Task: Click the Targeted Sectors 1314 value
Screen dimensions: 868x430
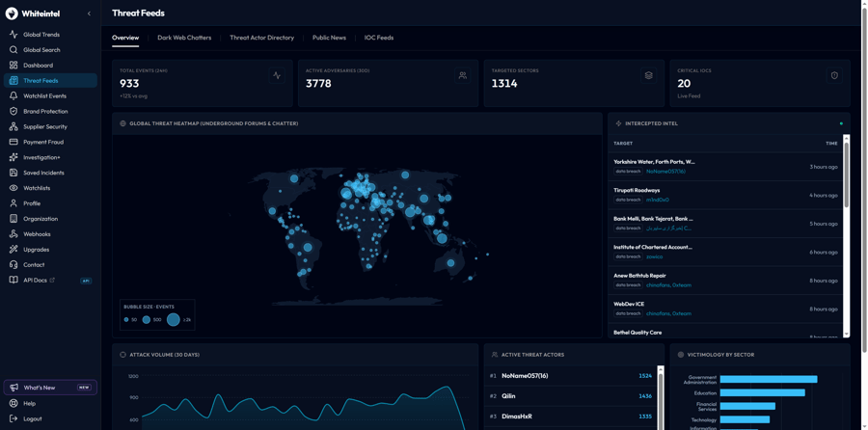Action: [x=504, y=84]
